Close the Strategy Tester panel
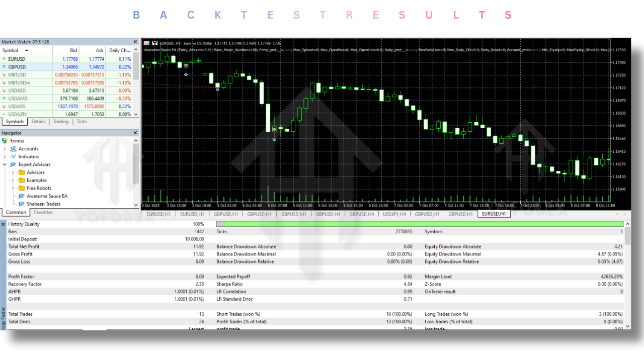 [x=4, y=223]
